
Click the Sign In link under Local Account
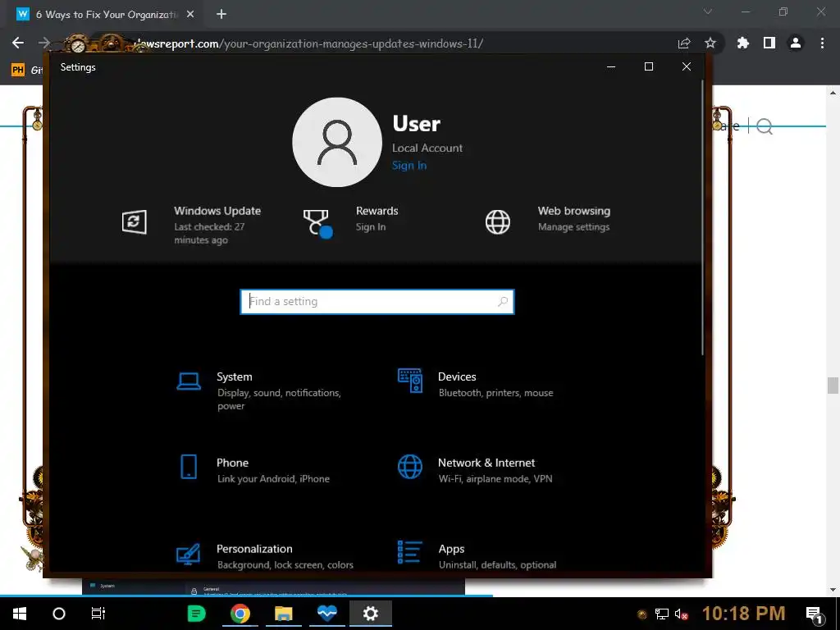click(x=409, y=165)
